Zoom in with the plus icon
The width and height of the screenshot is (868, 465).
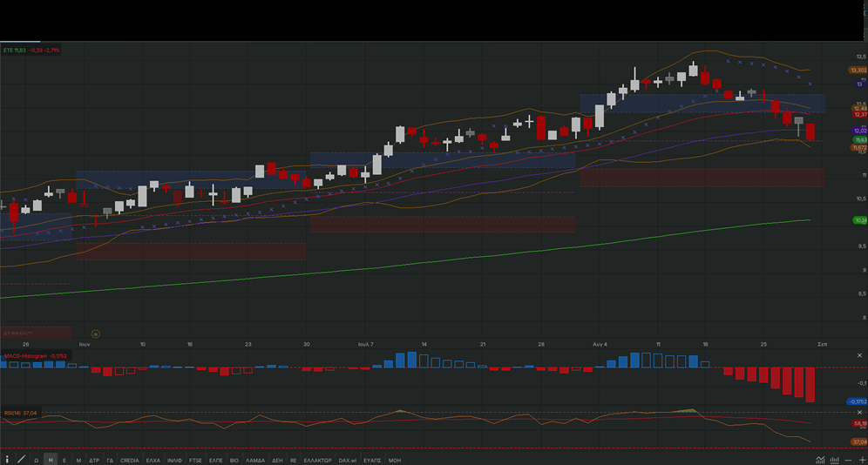tap(862, 460)
